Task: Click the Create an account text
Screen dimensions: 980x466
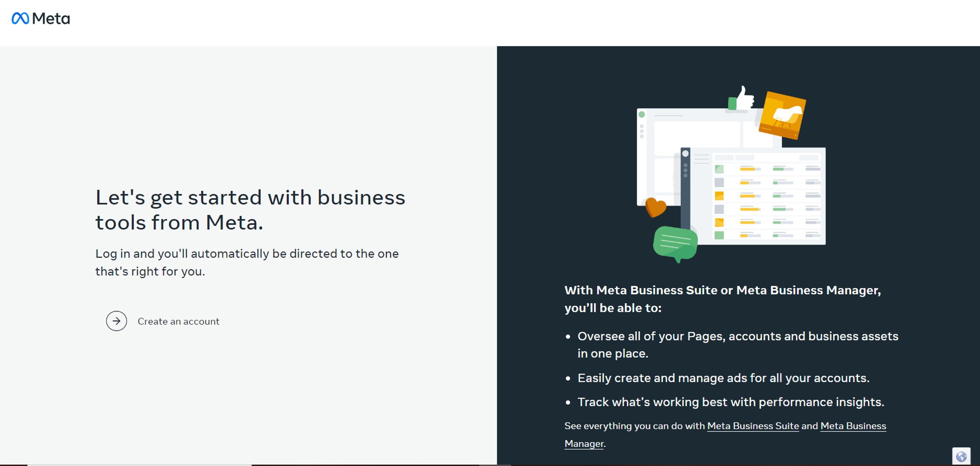Action: pyautogui.click(x=178, y=322)
